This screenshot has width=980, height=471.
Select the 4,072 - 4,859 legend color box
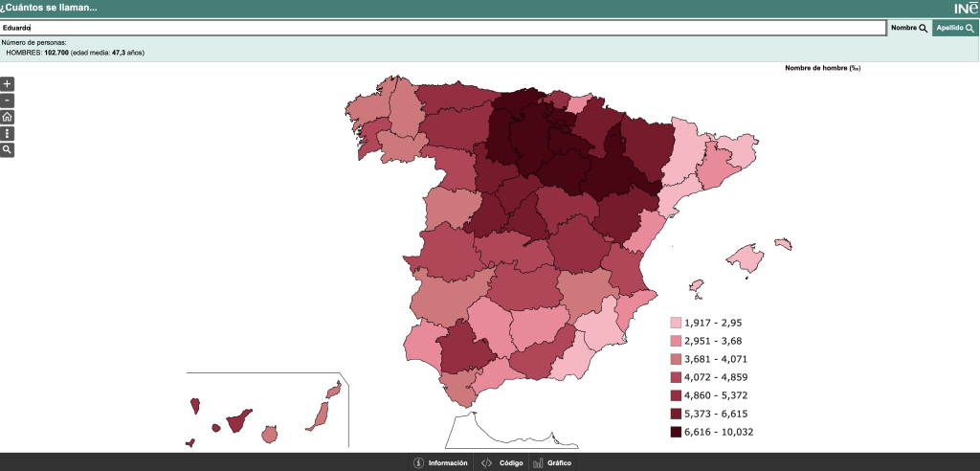[x=676, y=377]
